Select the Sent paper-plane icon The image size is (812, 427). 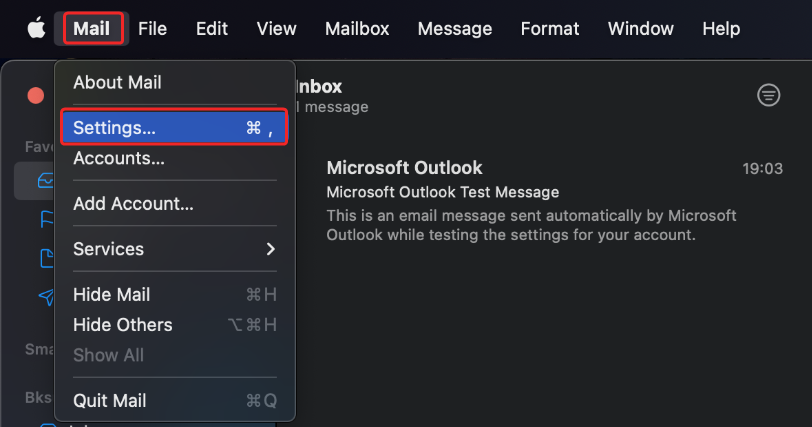click(x=46, y=297)
